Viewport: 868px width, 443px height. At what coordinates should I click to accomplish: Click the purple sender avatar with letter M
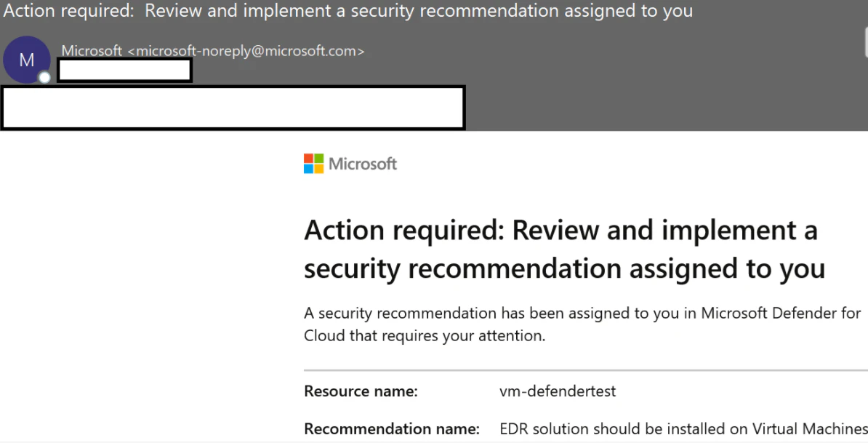pos(27,59)
